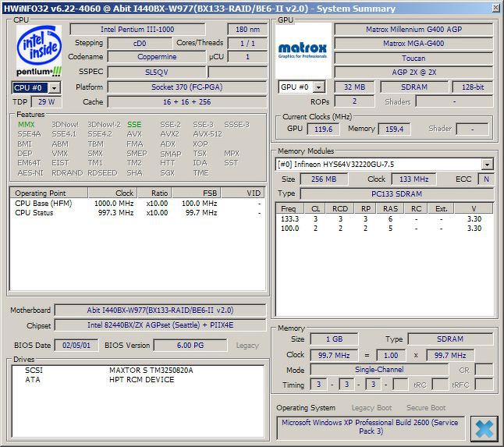The image size is (504, 447).
Task: Close the summary with the blue X button
Action: click(484, 429)
